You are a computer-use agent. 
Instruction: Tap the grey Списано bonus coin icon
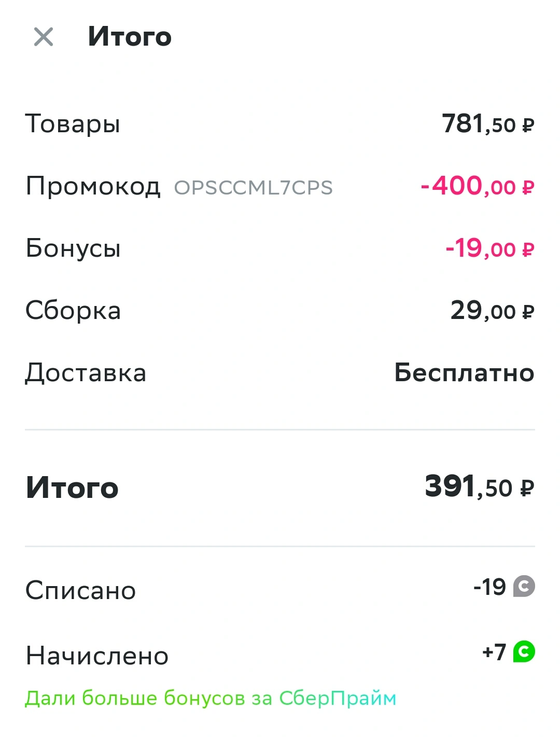pyautogui.click(x=524, y=587)
